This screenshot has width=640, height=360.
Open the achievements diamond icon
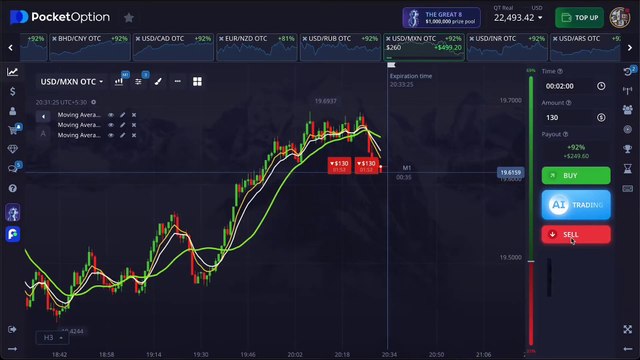pyautogui.click(x=12, y=149)
